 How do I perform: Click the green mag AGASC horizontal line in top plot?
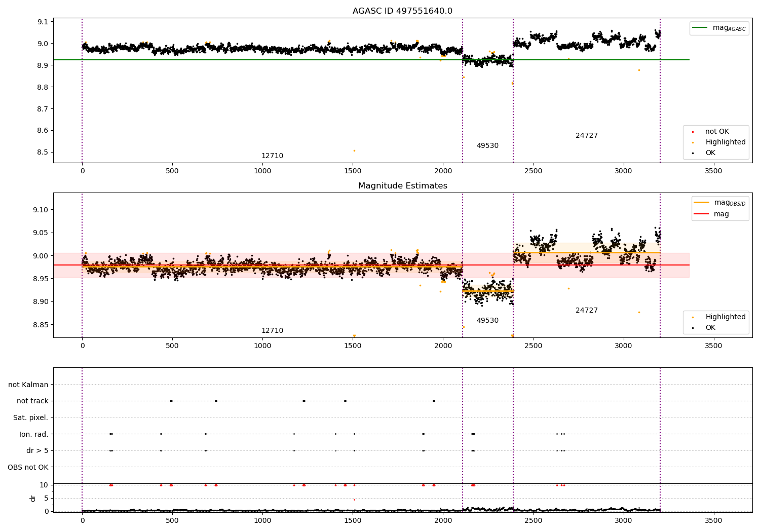371,60
